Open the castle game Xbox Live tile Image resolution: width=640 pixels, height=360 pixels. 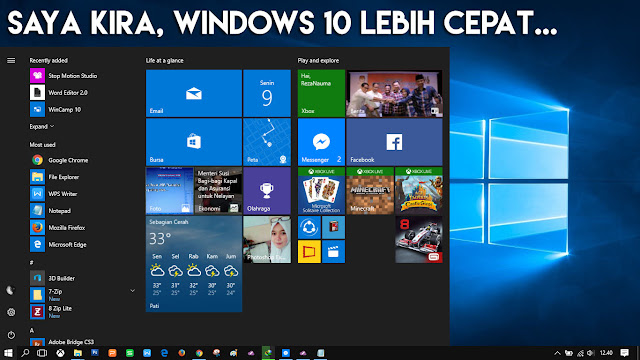pos(419,191)
